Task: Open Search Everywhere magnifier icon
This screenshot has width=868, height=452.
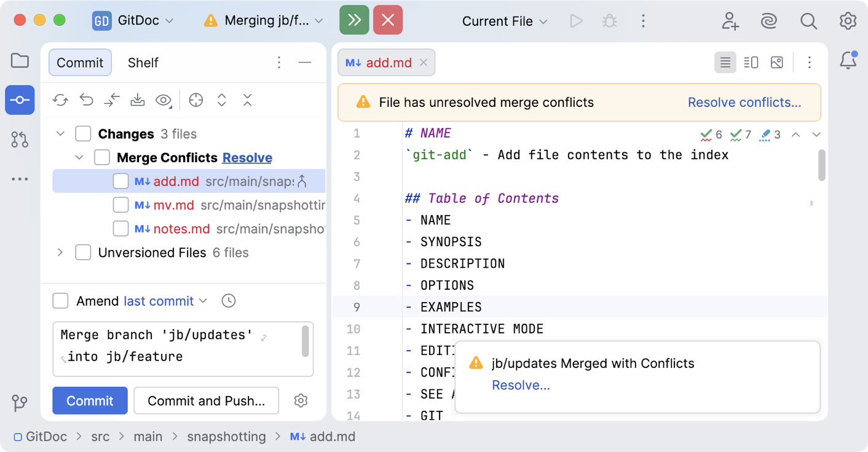Action: (808, 21)
